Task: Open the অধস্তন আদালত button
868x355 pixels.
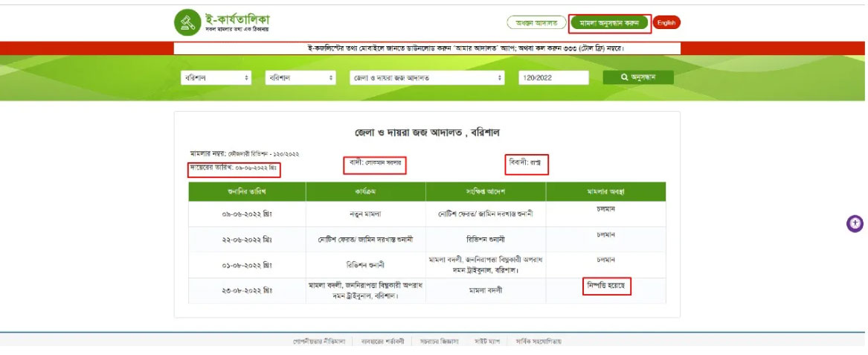Action: click(536, 23)
